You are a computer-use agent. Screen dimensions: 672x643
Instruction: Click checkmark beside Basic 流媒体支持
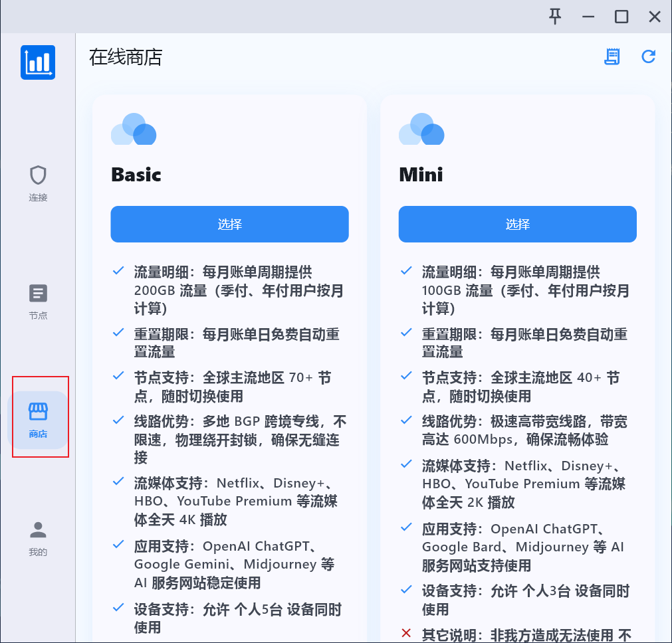pyautogui.click(x=118, y=481)
